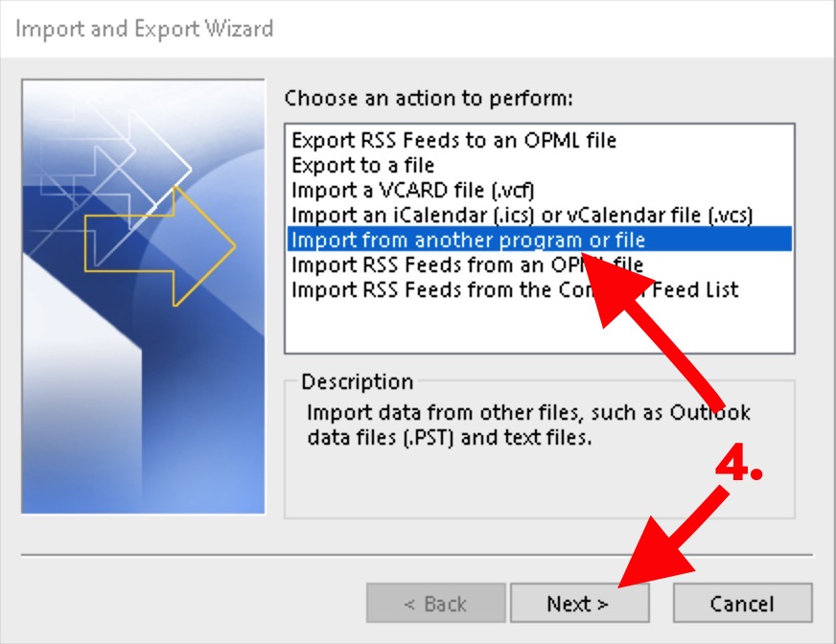
Task: Click the Import and Export Wizard title bar
Action: (417, 28)
